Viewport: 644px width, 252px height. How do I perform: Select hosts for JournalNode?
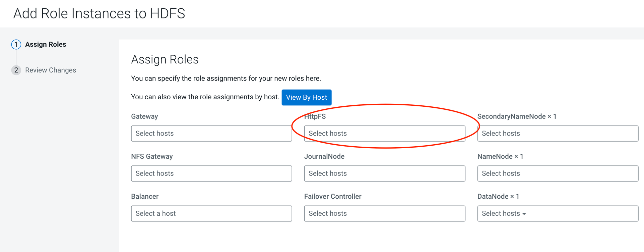[x=385, y=173]
